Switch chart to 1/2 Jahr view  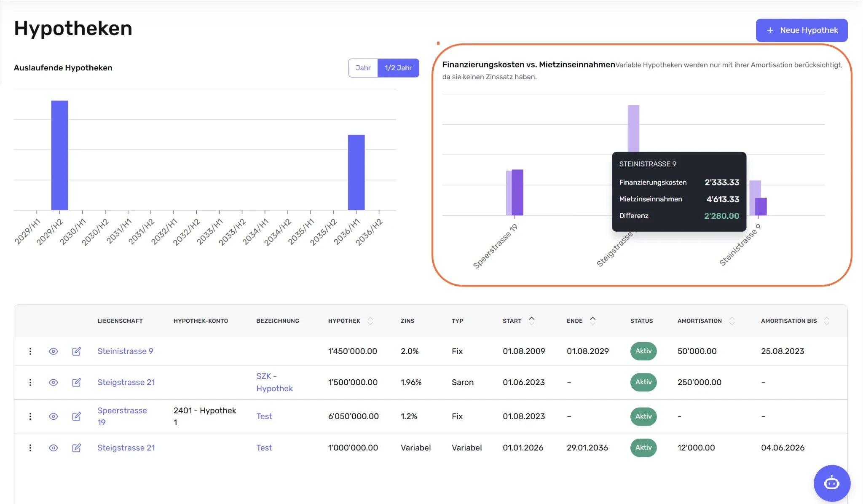click(398, 68)
